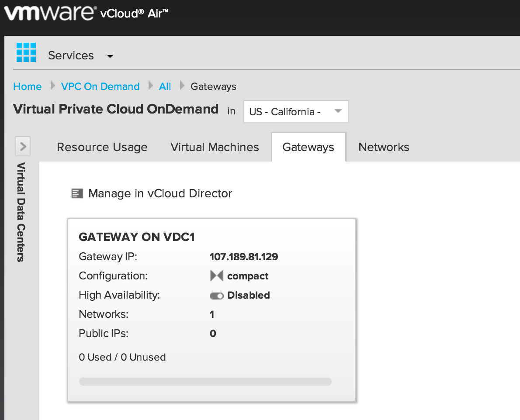The height and width of the screenshot is (420, 520).
Task: Click the Virtual Data Centers vertical label
Action: [x=21, y=212]
